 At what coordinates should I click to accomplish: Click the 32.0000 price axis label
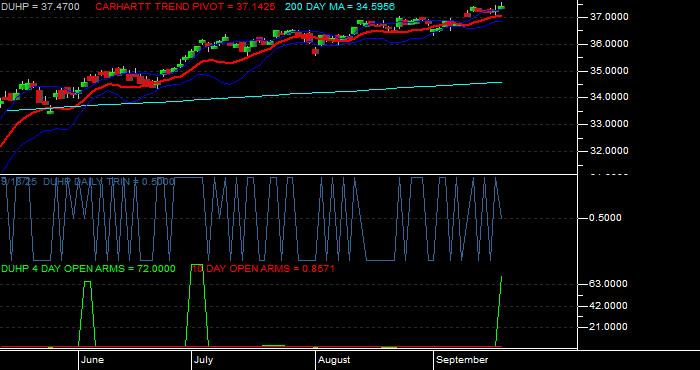tap(609, 151)
